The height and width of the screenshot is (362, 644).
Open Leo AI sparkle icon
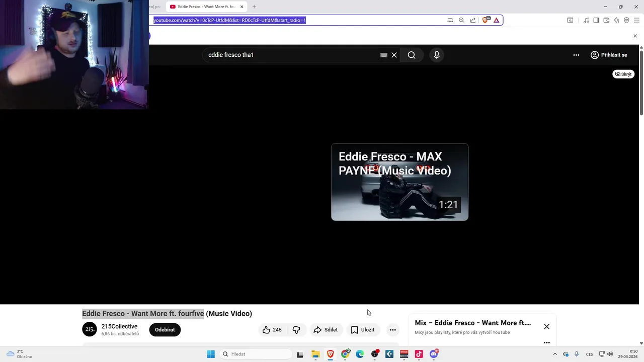point(616,20)
